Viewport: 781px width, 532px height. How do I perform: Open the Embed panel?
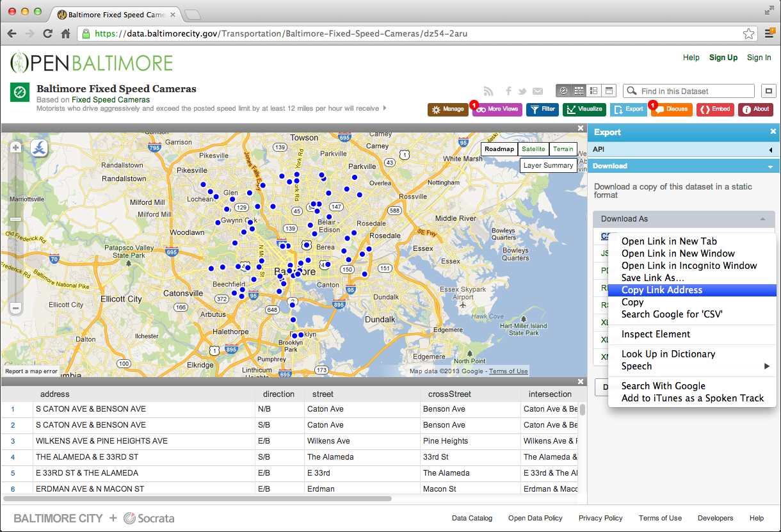716,109
